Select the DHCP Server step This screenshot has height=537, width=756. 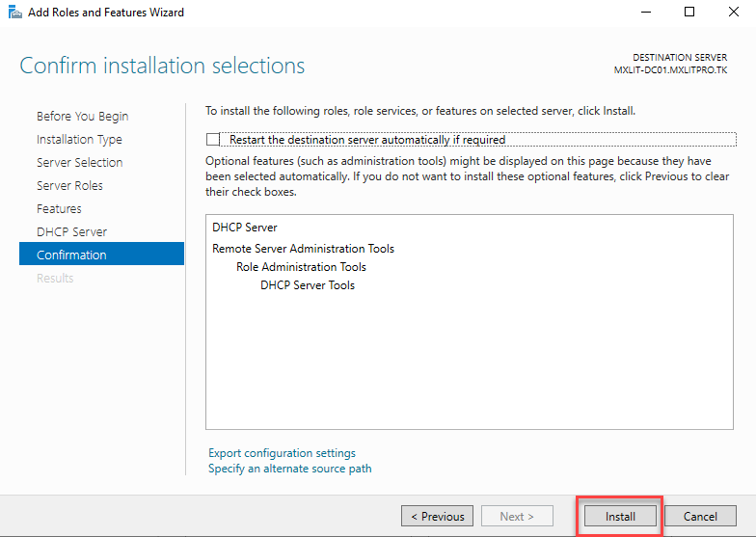tap(71, 232)
